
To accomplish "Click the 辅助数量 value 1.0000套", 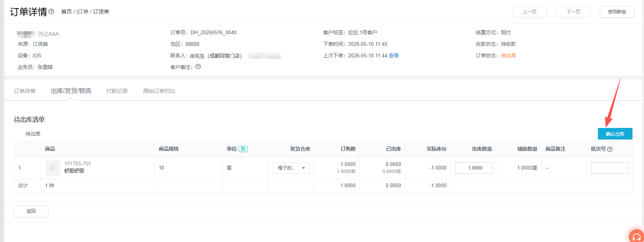I will 527,168.
